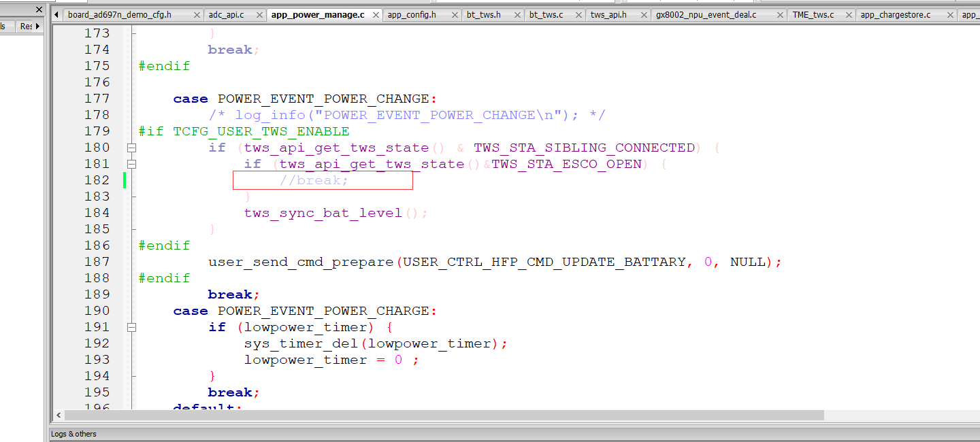Close the app_chargestore.c tab

click(949, 14)
